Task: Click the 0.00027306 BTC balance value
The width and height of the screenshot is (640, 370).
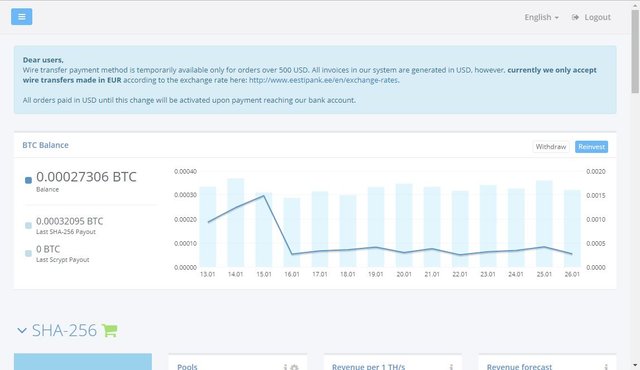Action: click(86, 177)
